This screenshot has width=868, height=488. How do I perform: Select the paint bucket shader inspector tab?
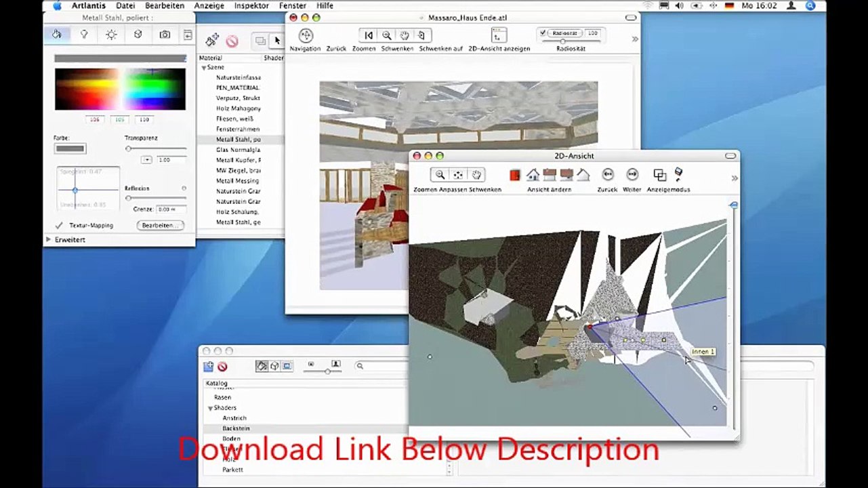(57, 34)
